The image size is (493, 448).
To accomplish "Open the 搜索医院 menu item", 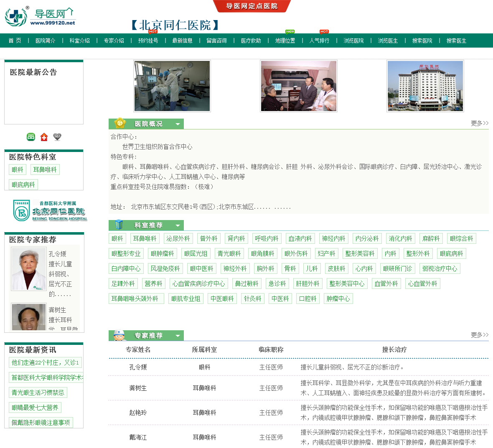I will (422, 40).
